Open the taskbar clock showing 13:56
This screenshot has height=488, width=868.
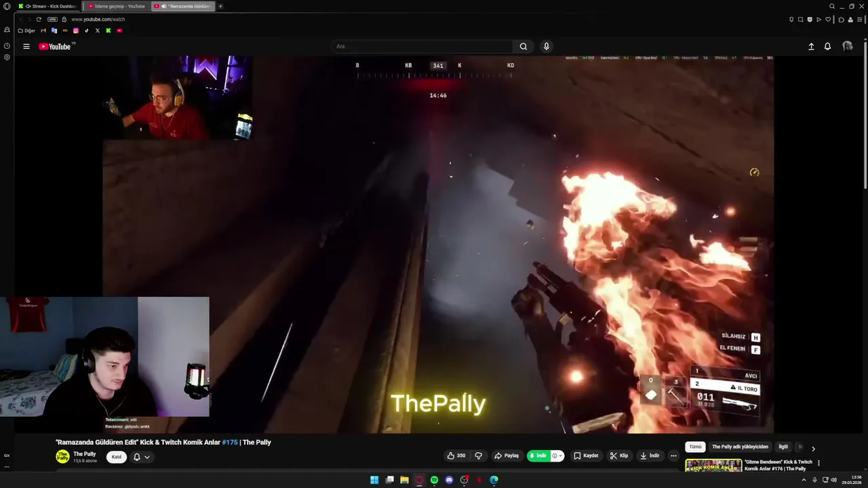(x=850, y=480)
